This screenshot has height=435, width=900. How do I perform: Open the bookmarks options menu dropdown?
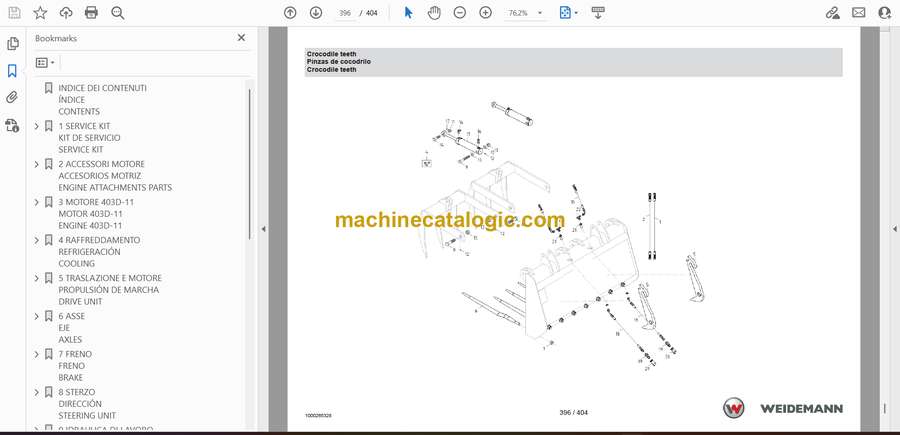tap(46, 62)
